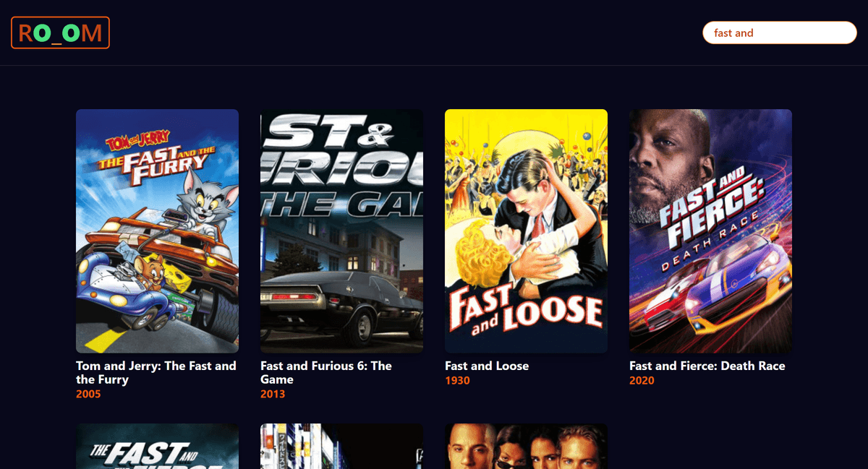Click the 2013 year label

click(x=273, y=395)
